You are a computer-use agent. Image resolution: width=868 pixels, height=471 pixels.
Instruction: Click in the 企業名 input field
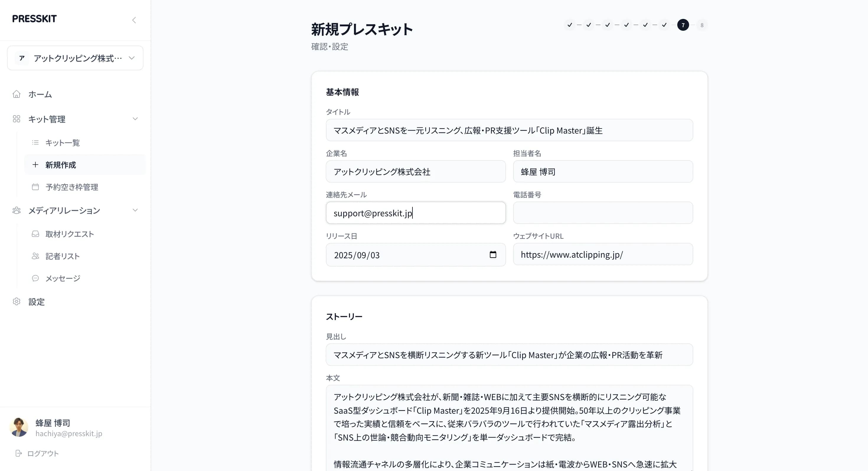click(x=415, y=172)
